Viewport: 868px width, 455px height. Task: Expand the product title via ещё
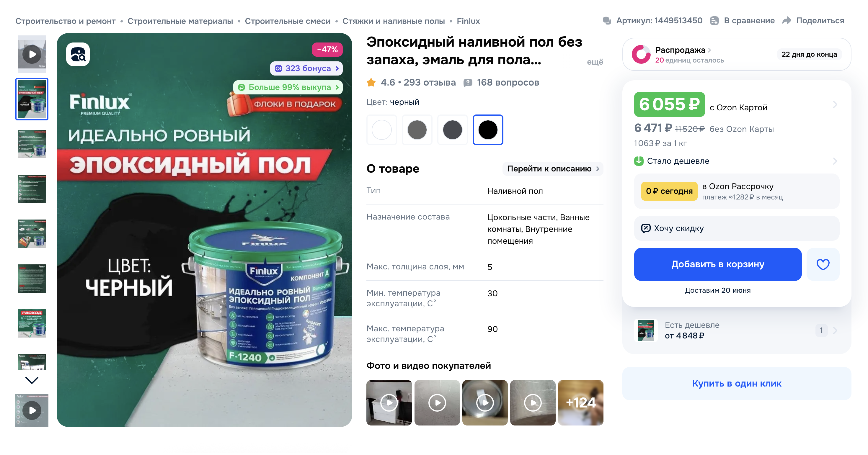(595, 62)
